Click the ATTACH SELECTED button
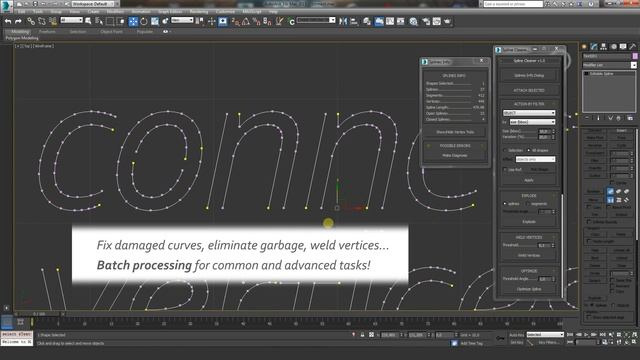Screen dimensions: 640x360 coord(529,90)
